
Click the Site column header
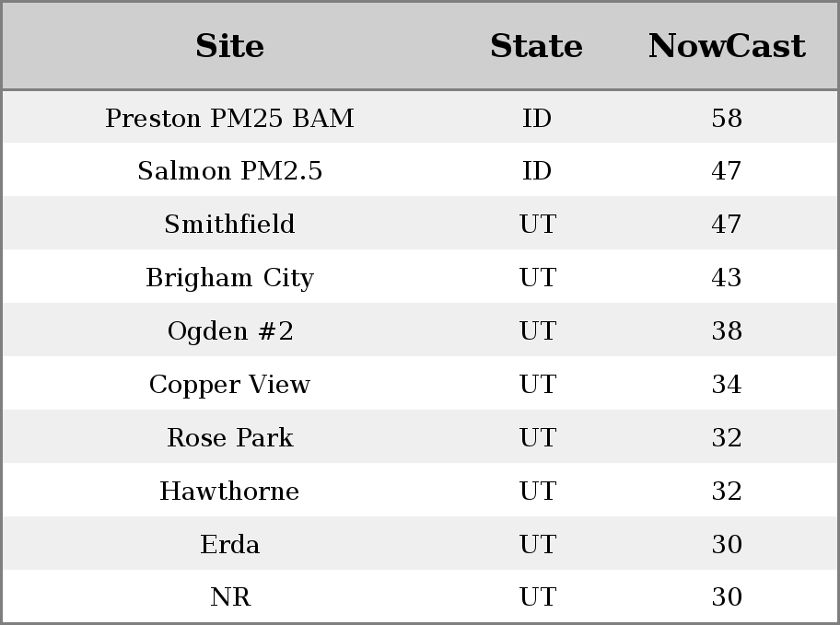[229, 46]
